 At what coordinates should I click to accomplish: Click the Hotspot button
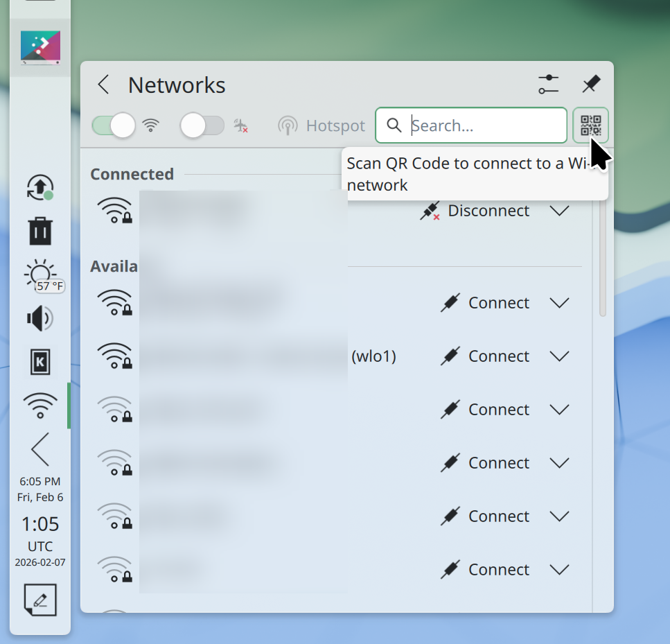click(321, 125)
